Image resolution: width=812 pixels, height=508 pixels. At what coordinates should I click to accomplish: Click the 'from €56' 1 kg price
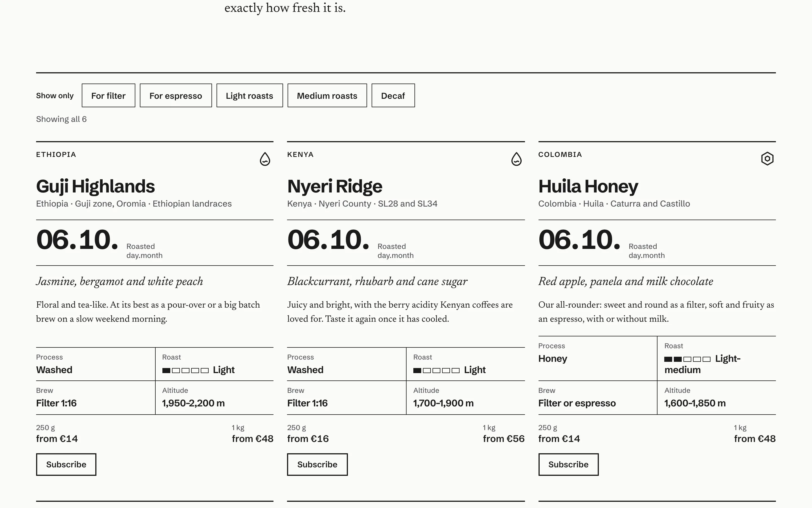[x=504, y=439]
